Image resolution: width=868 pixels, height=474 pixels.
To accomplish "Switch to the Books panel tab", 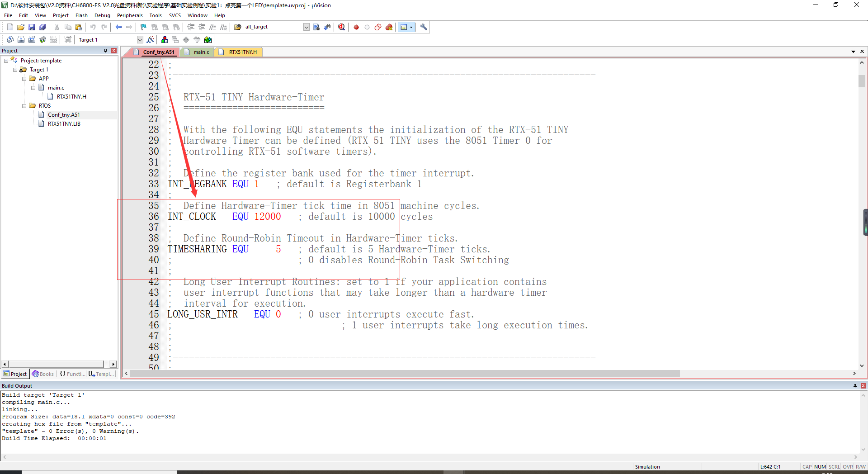I will [x=43, y=374].
